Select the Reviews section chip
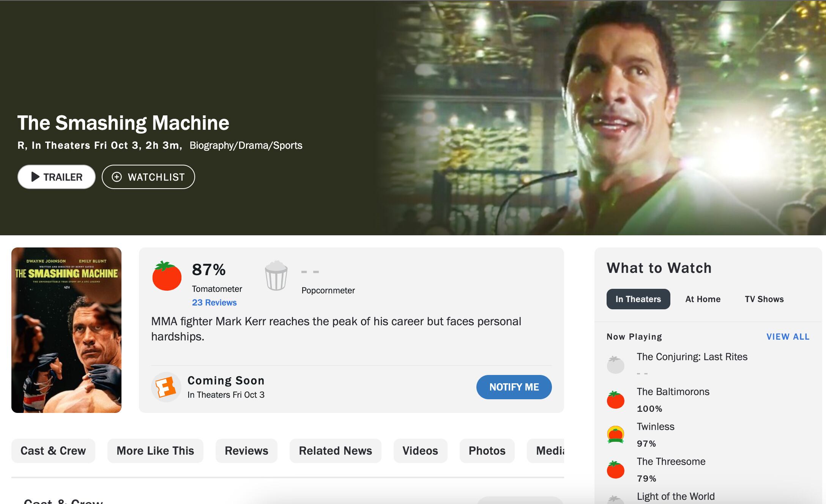Image resolution: width=826 pixels, height=504 pixels. (x=246, y=451)
